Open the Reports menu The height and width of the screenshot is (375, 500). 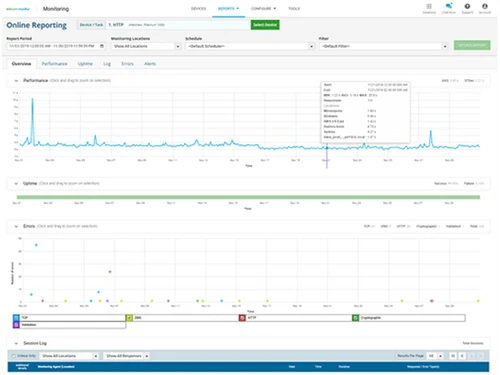[x=228, y=9]
